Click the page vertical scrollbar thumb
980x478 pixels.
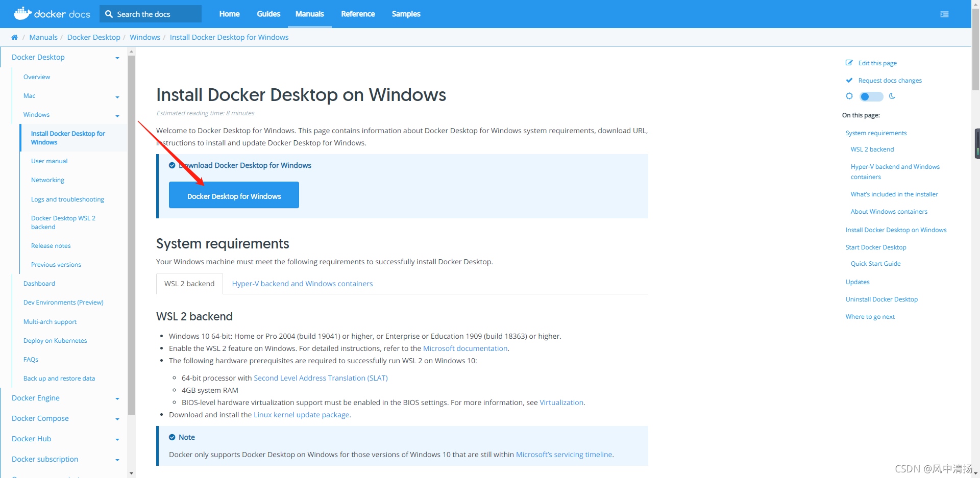pyautogui.click(x=975, y=48)
